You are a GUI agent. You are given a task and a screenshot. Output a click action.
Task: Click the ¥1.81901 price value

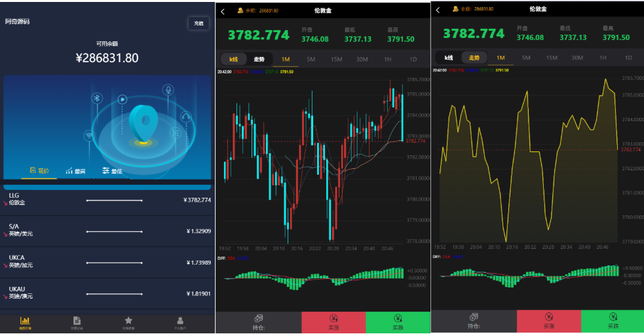pos(199,293)
